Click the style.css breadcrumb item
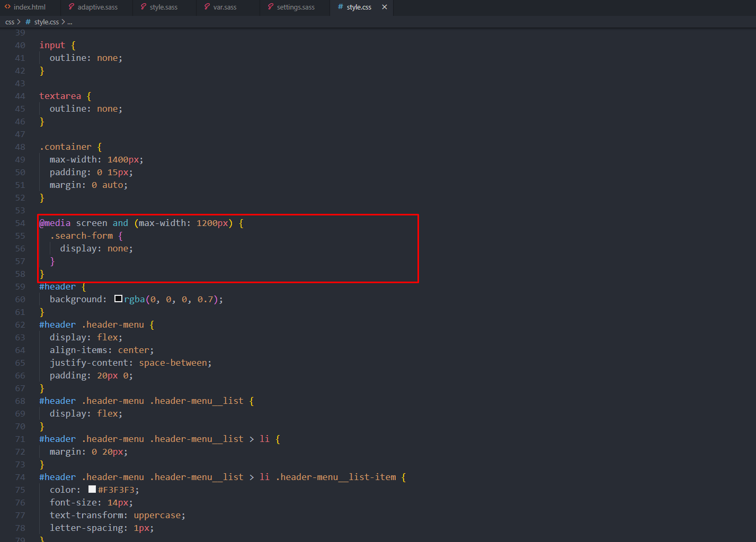 (46, 22)
